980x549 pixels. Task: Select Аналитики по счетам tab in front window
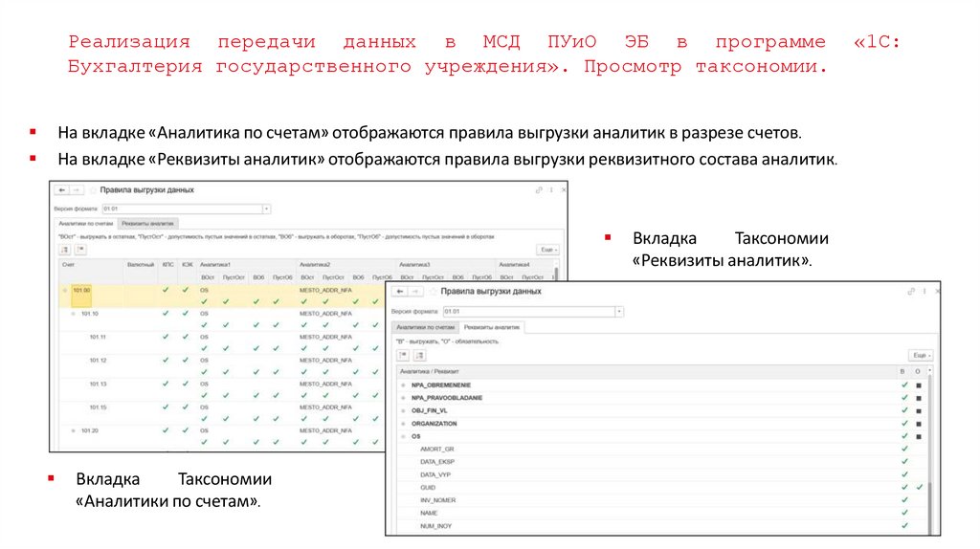426,327
